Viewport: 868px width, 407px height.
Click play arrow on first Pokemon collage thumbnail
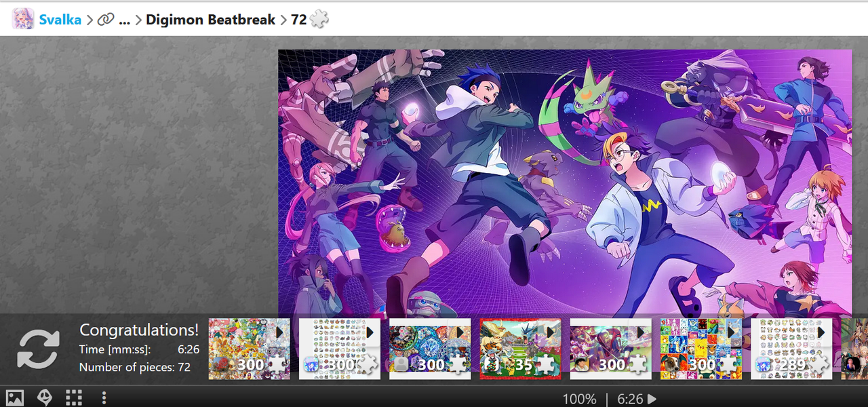click(279, 332)
